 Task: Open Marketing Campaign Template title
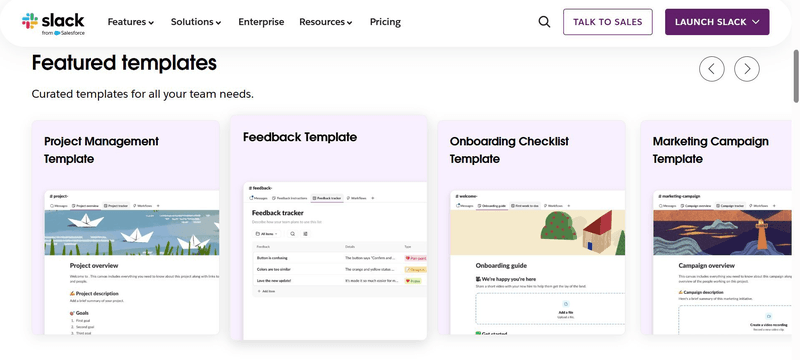pyautogui.click(x=711, y=150)
